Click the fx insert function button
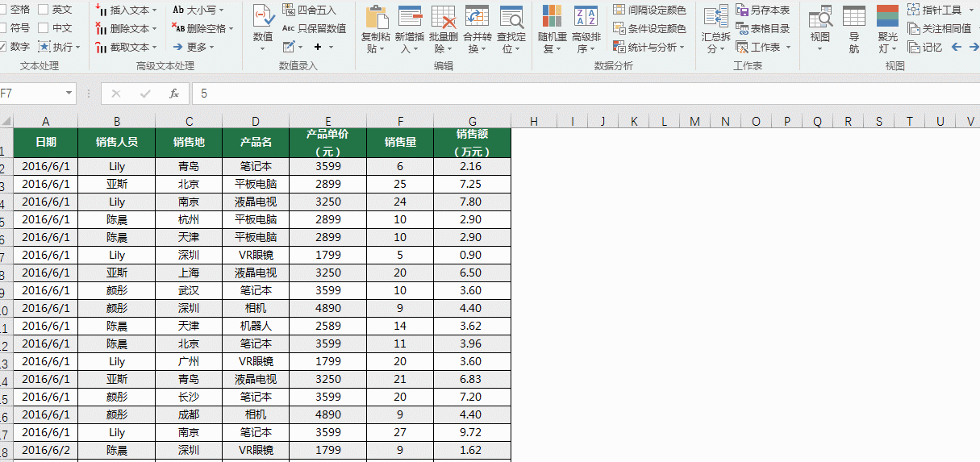This screenshot has width=980, height=462. coord(173,94)
